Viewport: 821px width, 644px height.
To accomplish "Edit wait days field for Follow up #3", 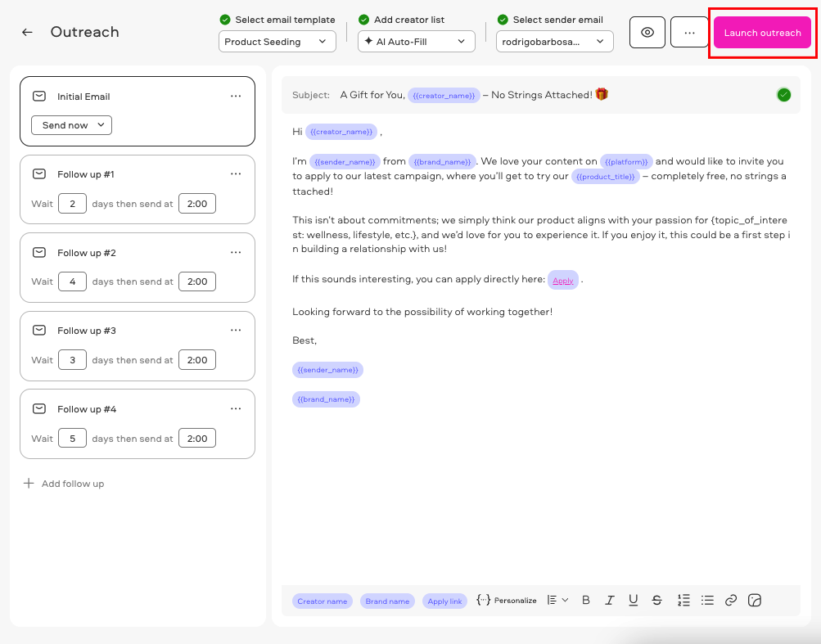I will pyautogui.click(x=72, y=360).
